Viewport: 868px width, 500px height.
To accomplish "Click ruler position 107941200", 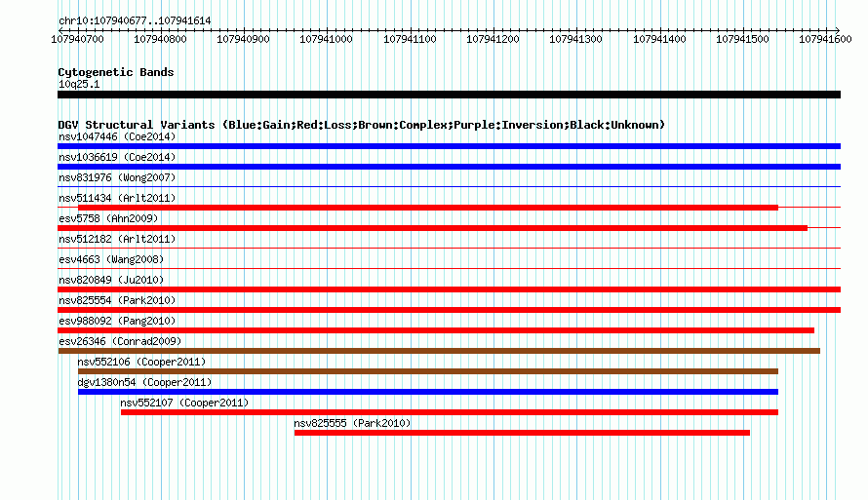I will 493,39.
